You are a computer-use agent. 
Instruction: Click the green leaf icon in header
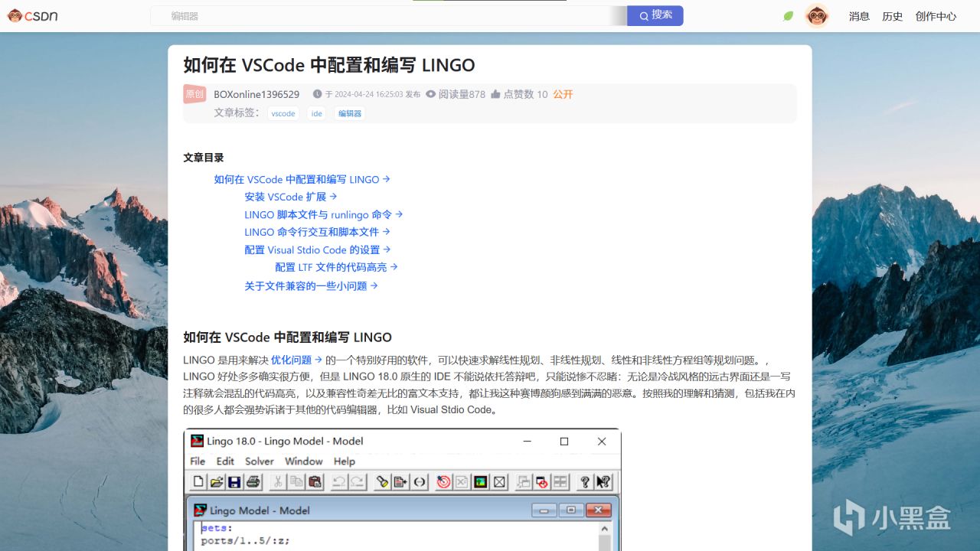(789, 16)
